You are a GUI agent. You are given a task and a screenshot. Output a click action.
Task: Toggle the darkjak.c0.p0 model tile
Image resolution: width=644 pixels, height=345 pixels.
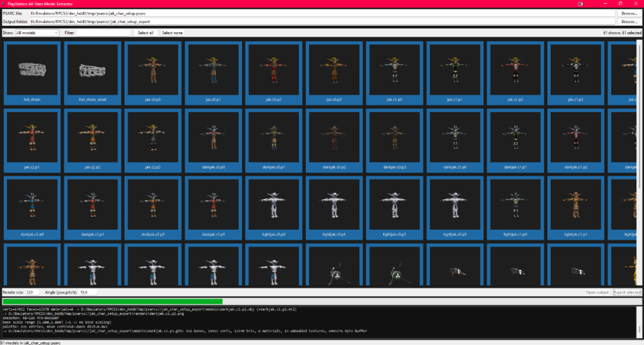pyautogui.click(x=213, y=140)
